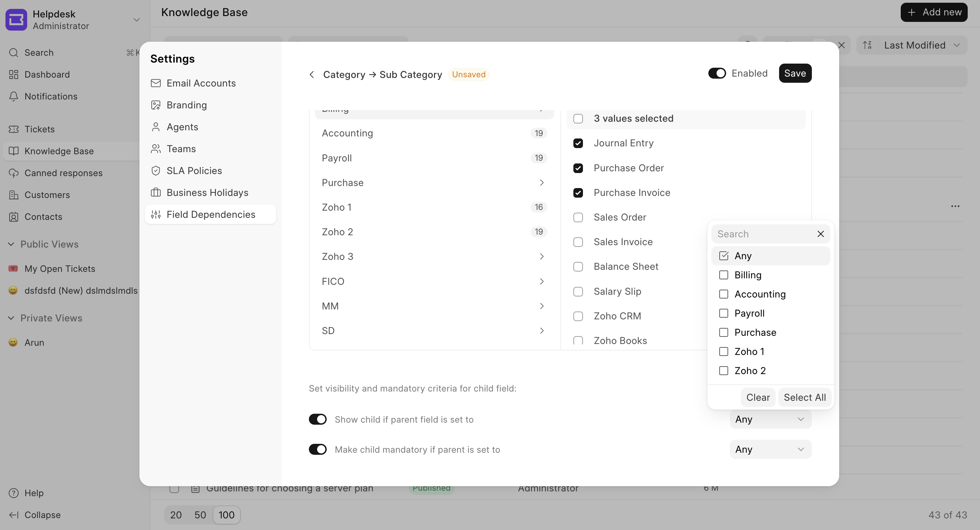The image size is (980, 530).
Task: Focus the dropdown Search input field
Action: click(763, 234)
